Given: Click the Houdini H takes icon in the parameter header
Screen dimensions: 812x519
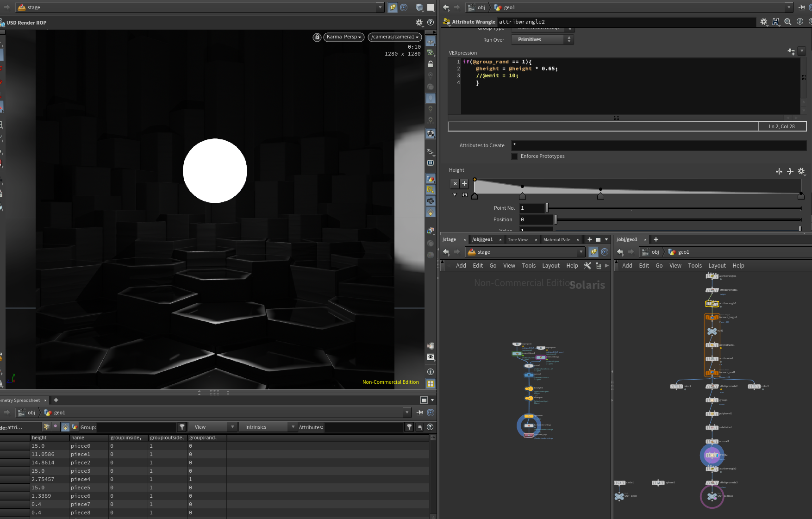Looking at the screenshot, I should [x=776, y=22].
